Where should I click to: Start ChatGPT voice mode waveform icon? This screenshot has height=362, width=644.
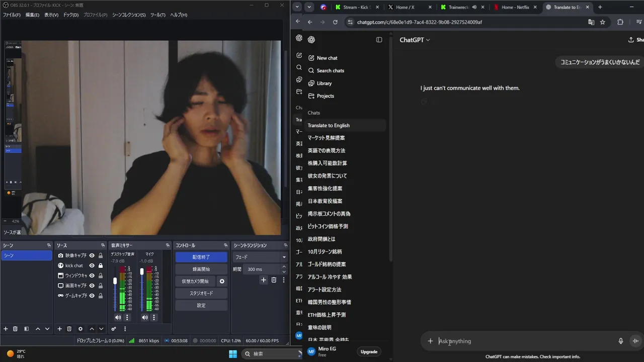pyautogui.click(x=635, y=341)
